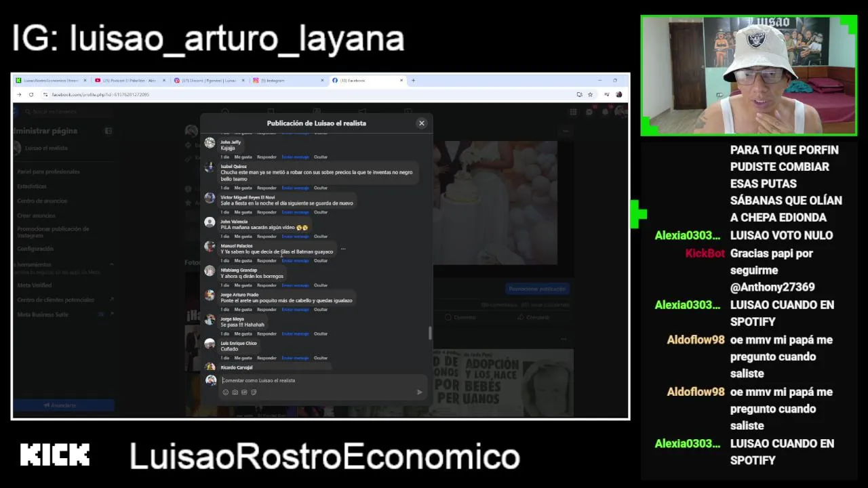
Task: Click the Anunciarte button in sidebar
Action: click(x=64, y=405)
